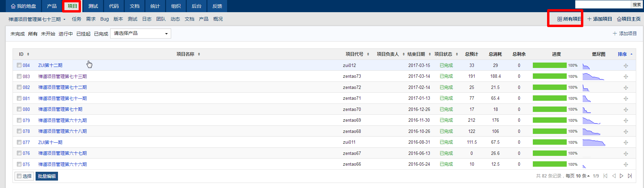Click the home icon beside 我的地盘
The width and height of the screenshot is (644, 188).
click(13, 6)
